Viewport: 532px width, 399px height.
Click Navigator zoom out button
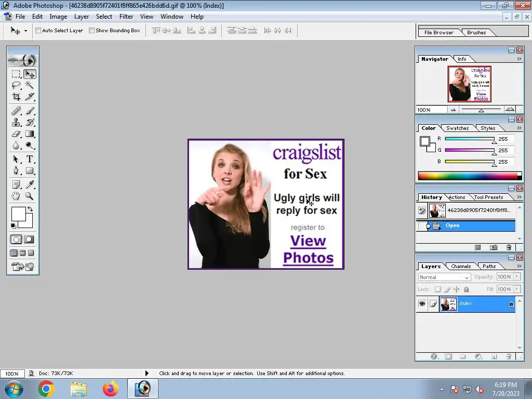click(453, 110)
